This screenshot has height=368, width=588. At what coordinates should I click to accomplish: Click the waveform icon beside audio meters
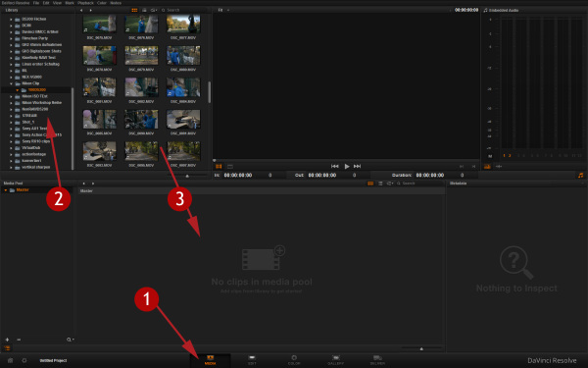coord(499,167)
